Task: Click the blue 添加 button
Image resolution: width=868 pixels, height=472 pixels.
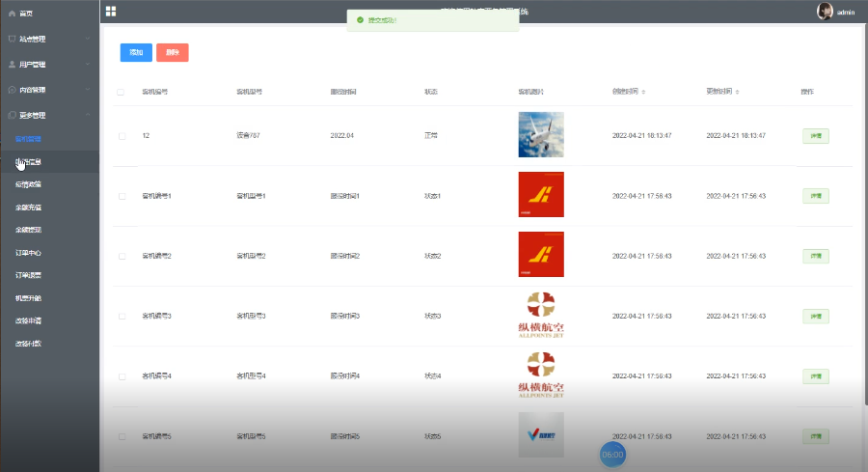Action: (136, 53)
